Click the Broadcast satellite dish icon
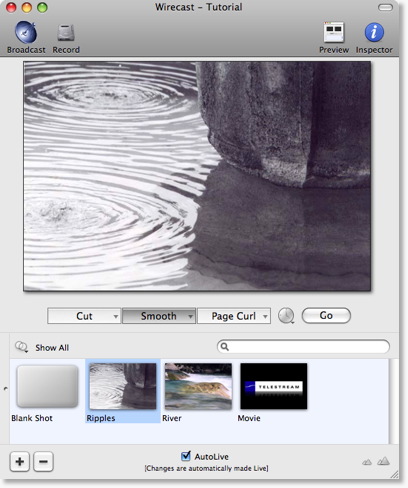The height and width of the screenshot is (488, 408). pos(26,32)
